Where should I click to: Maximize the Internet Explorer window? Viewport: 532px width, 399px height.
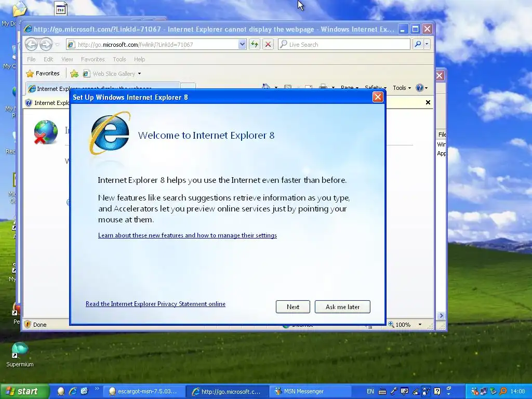coord(415,29)
